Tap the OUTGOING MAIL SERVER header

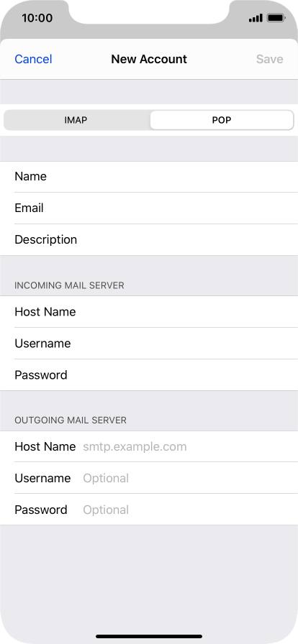tap(71, 420)
